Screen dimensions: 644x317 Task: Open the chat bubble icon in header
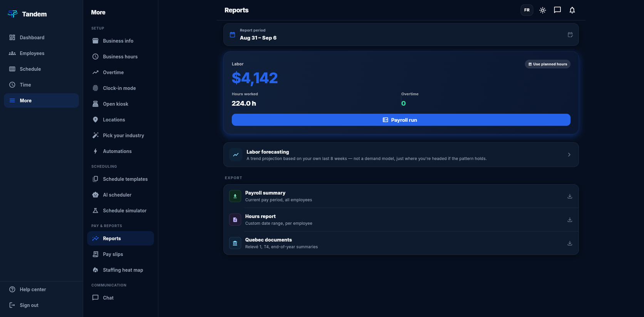557,10
